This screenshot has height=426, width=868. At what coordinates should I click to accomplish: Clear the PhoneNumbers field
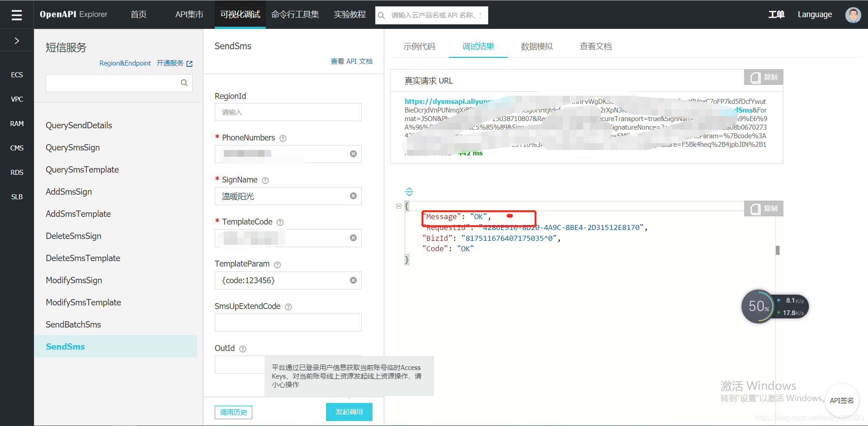tap(353, 154)
